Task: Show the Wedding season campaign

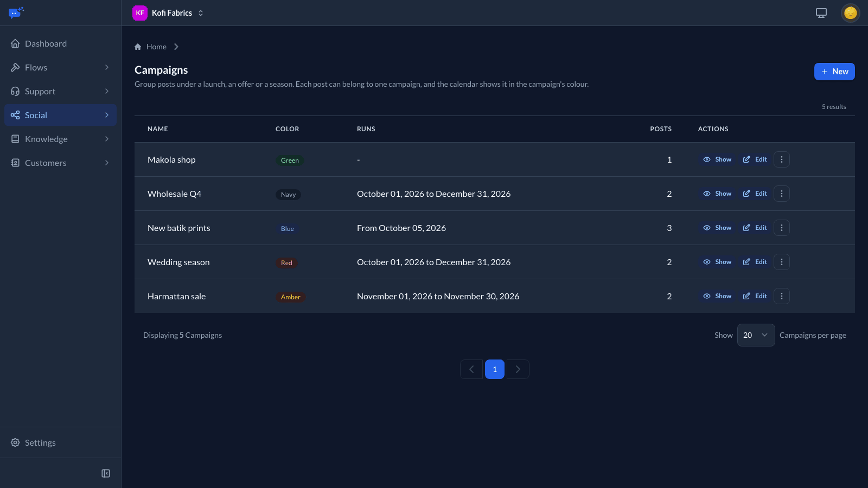Action: pyautogui.click(x=717, y=262)
